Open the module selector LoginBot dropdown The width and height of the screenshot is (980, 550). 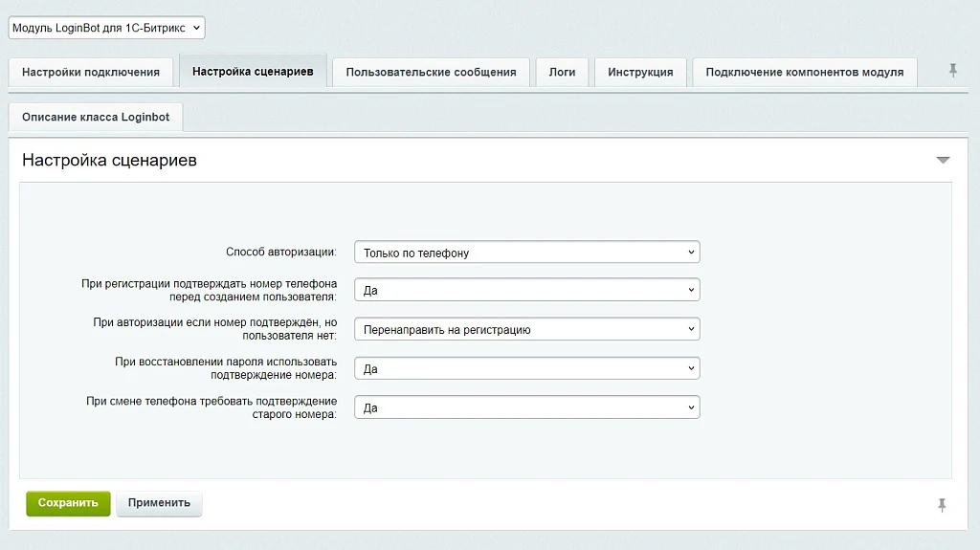pos(106,28)
